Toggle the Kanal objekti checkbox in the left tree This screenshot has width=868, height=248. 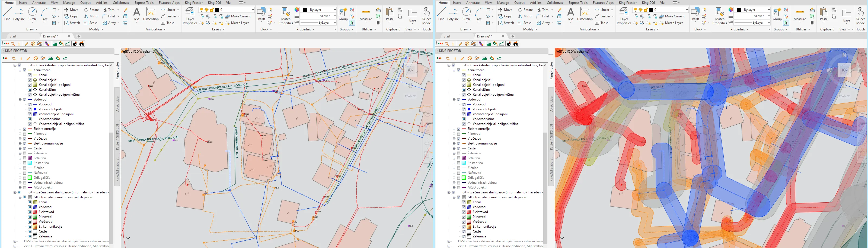click(30, 80)
